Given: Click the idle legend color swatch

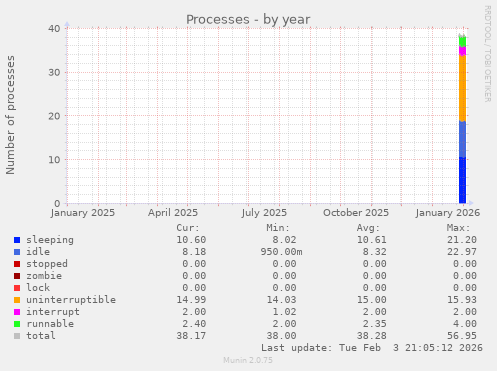Looking at the screenshot, I should [x=17, y=252].
